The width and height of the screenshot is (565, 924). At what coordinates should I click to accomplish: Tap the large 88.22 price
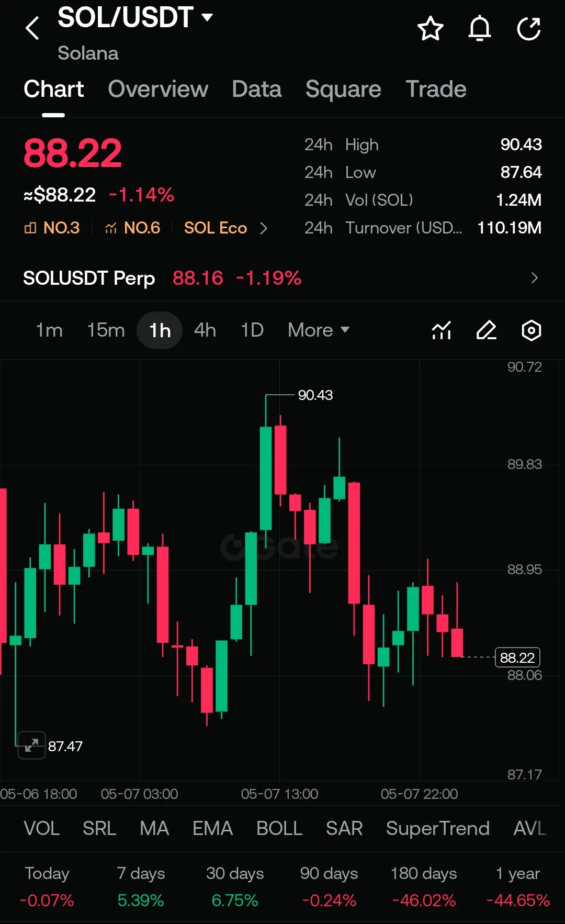[x=73, y=153]
